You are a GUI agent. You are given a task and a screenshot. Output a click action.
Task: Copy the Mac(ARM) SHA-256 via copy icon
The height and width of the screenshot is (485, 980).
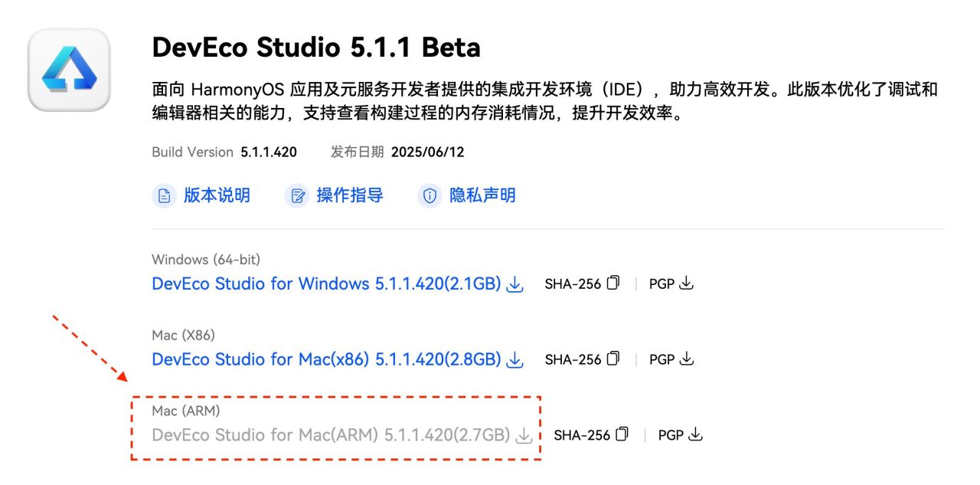tap(622, 434)
